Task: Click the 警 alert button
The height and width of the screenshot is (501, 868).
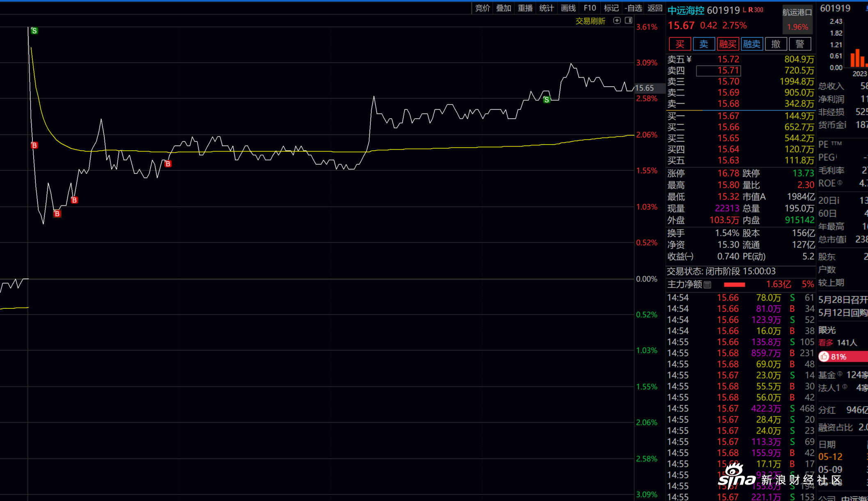Action: (800, 44)
